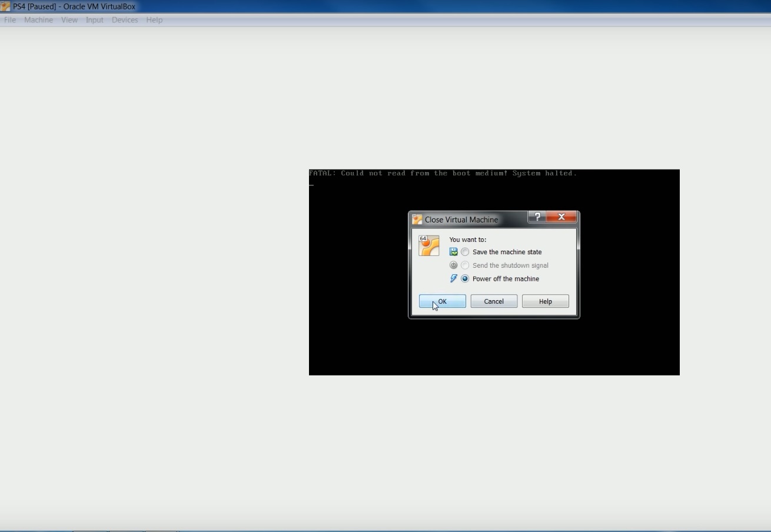Image resolution: width=771 pixels, height=532 pixels.
Task: Click the 64-bit VM OS icon
Action: point(429,245)
